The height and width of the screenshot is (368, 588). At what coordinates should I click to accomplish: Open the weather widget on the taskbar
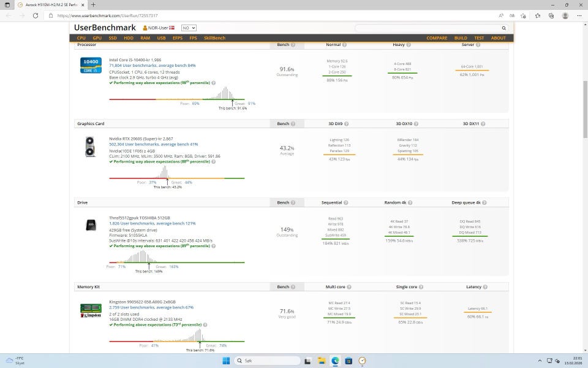(15, 361)
